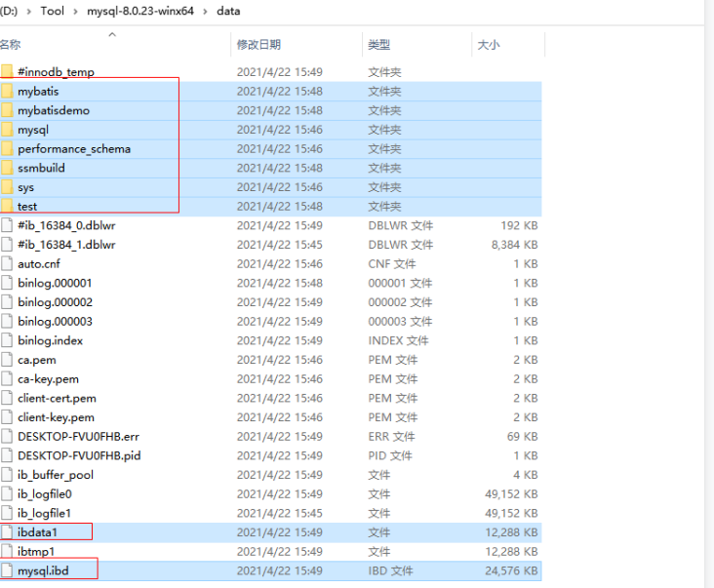Click the 24,576 KB size of mysql.ibd

coord(511,570)
